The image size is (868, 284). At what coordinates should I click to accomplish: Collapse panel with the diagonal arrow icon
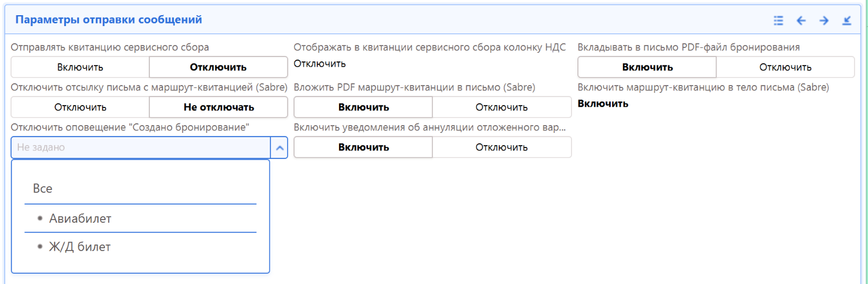(847, 21)
